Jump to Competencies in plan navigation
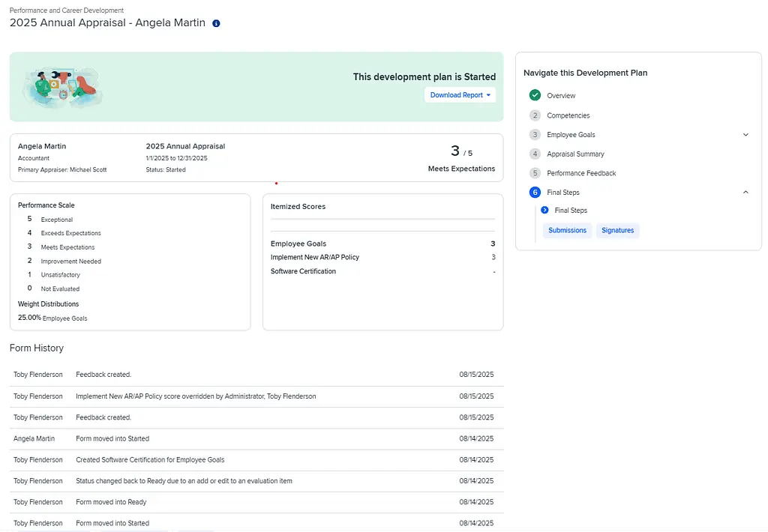Viewport: 768px width, 532px height. tap(568, 115)
